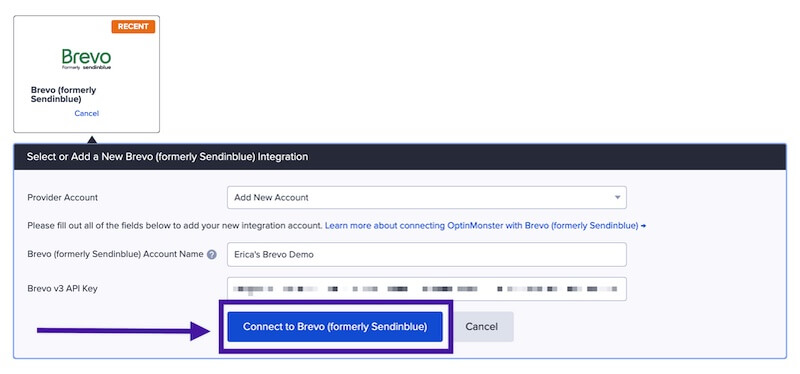Click into the Brevo v3 API Key field

pos(427,289)
